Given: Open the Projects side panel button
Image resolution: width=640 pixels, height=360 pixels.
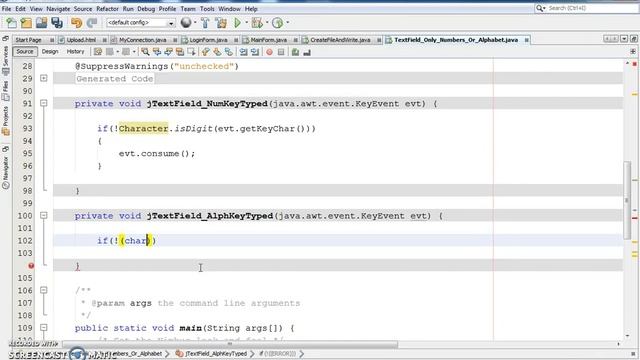Looking at the screenshot, I should point(5,121).
